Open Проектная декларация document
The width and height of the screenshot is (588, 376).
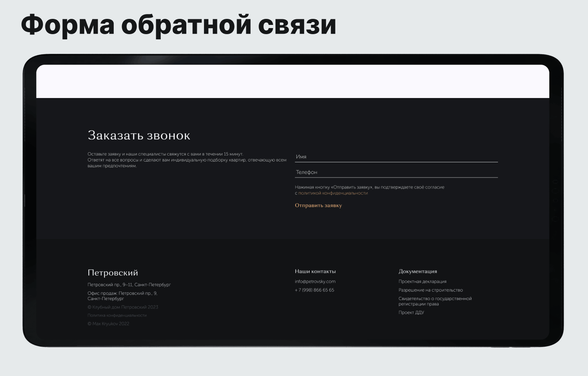(422, 282)
